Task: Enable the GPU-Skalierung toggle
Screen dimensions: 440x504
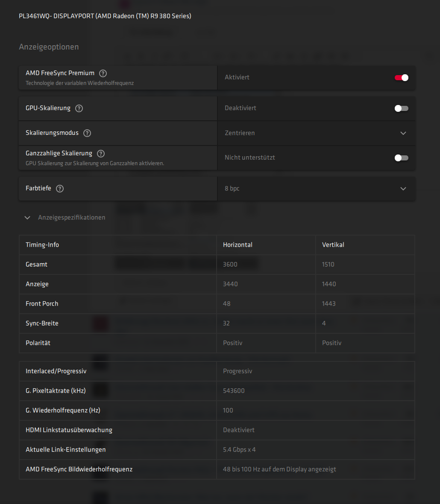Action: 402,108
